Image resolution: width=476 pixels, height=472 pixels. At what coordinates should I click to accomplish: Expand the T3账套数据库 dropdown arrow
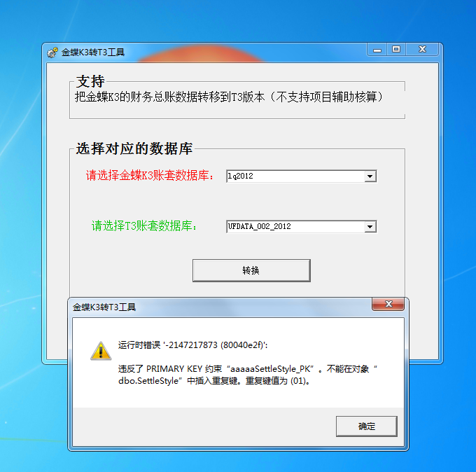tap(370, 227)
